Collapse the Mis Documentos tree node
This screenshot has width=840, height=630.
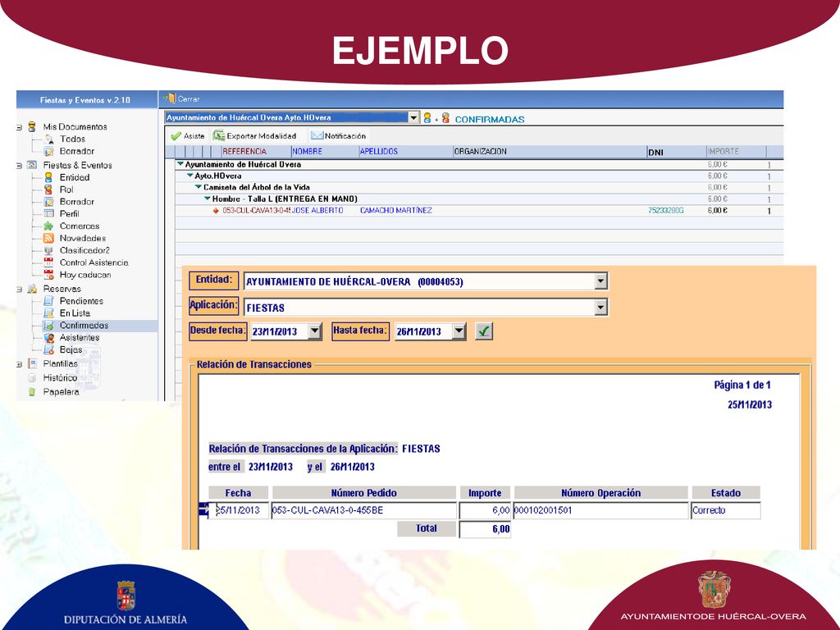coord(19,127)
